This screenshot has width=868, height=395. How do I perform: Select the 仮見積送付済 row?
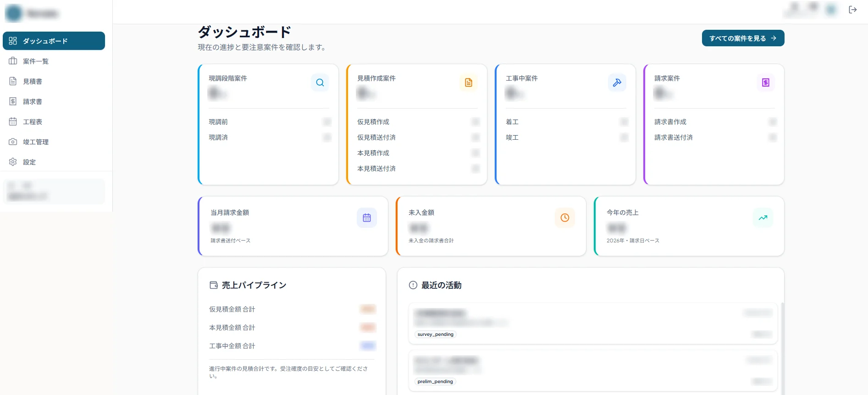tap(418, 137)
